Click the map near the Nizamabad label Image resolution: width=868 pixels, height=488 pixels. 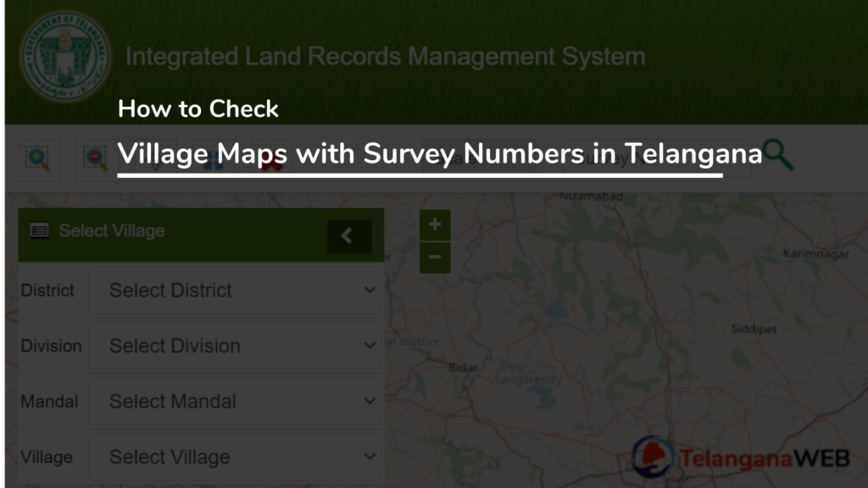coord(592,195)
